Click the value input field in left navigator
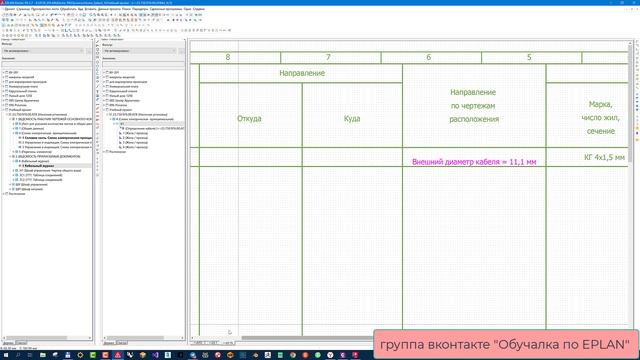 pos(47,64)
